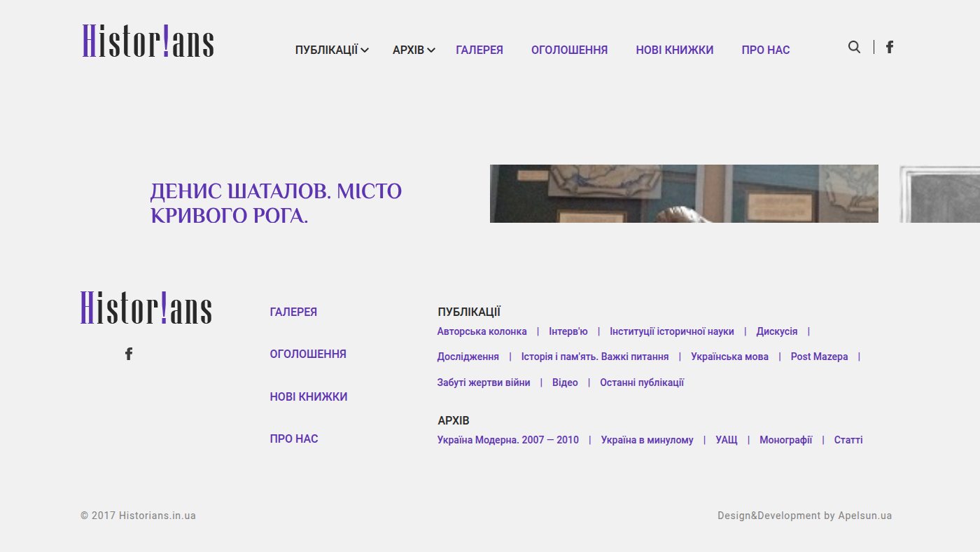Click the © 2017 Historians.in.ua text

tap(138, 516)
